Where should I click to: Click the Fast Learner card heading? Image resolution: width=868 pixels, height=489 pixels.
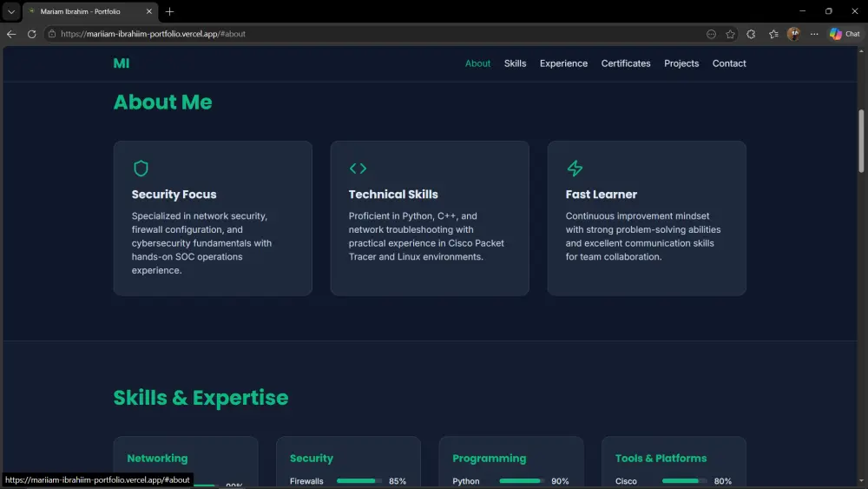point(602,195)
